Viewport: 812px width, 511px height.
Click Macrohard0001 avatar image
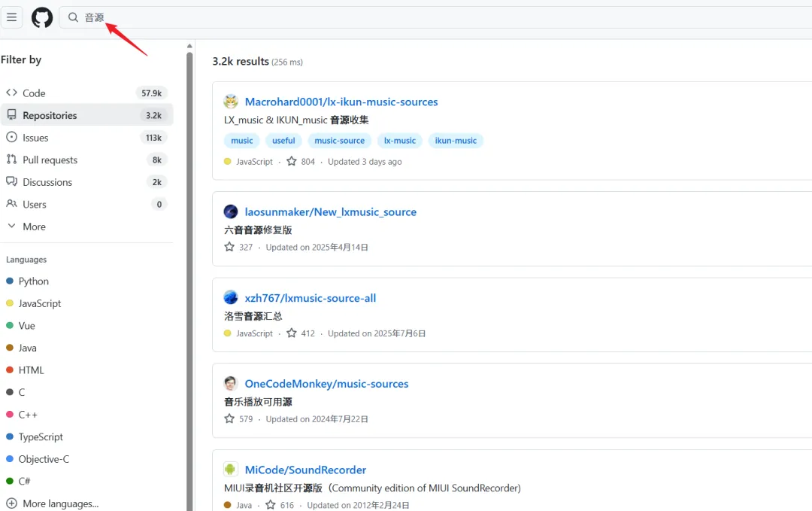(231, 102)
